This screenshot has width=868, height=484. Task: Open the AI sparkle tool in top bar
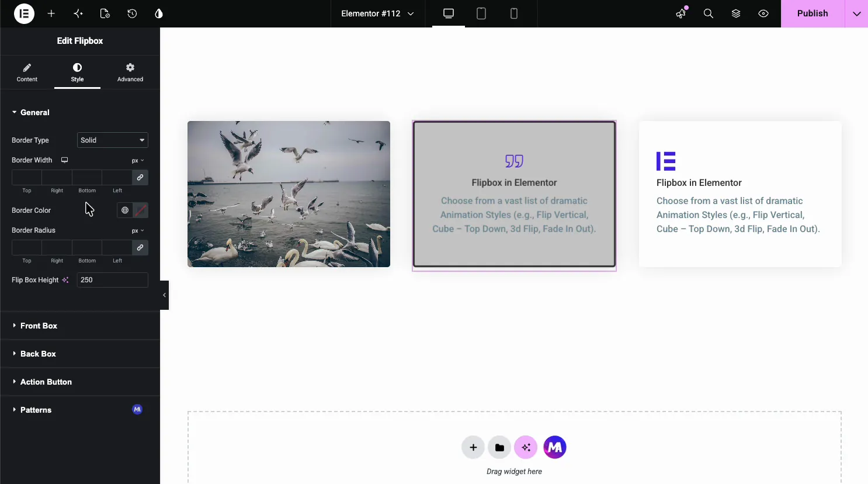[x=78, y=13]
